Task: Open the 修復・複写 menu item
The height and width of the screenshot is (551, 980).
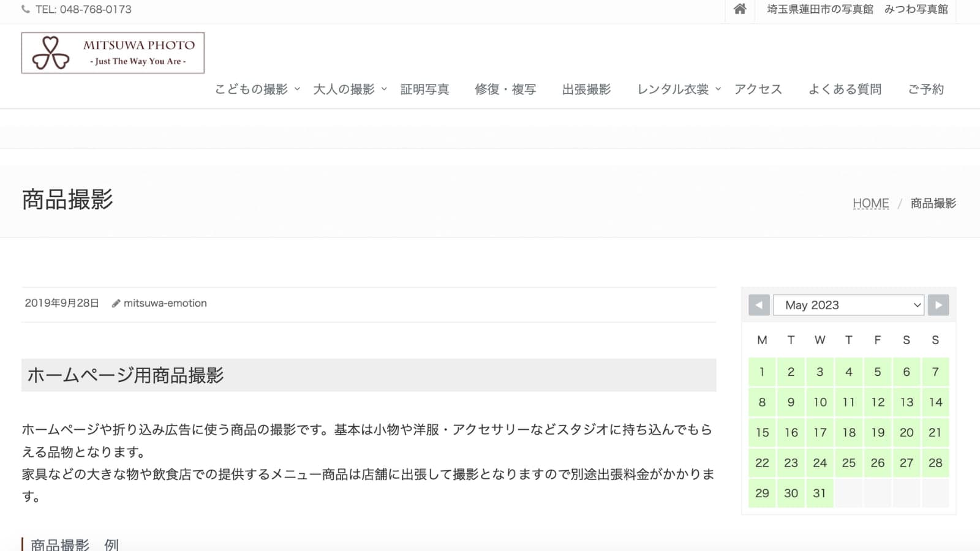Action: pos(505,89)
